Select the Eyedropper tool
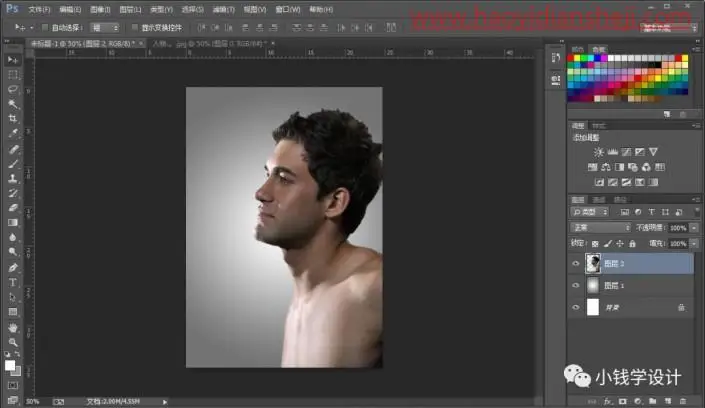This screenshot has width=705, height=408. coord(13,134)
